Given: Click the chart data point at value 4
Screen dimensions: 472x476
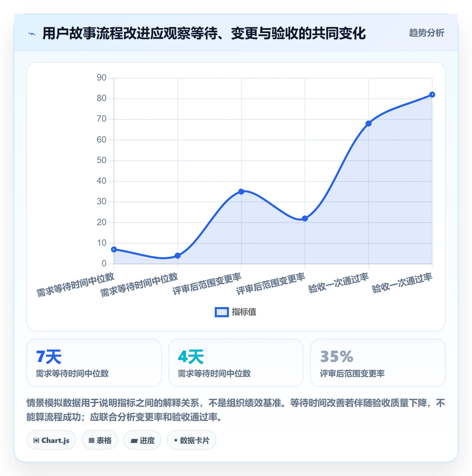Looking at the screenshot, I should tap(178, 256).
